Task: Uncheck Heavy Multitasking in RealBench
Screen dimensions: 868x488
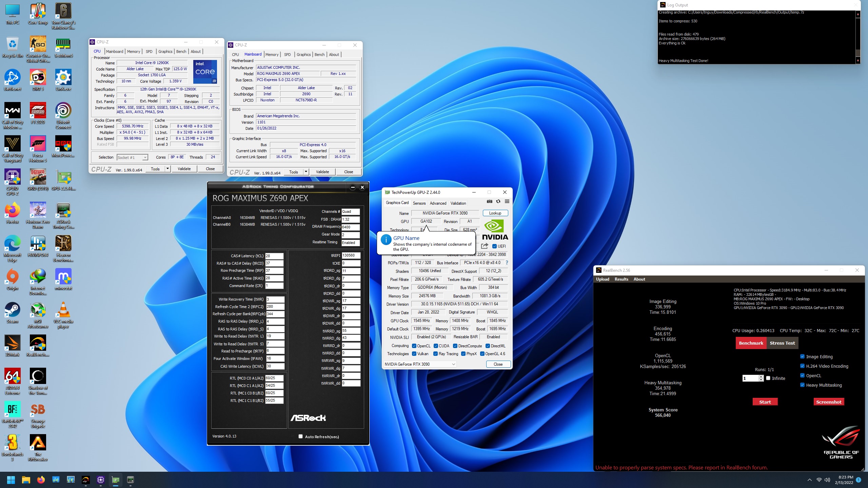Action: coord(802,385)
